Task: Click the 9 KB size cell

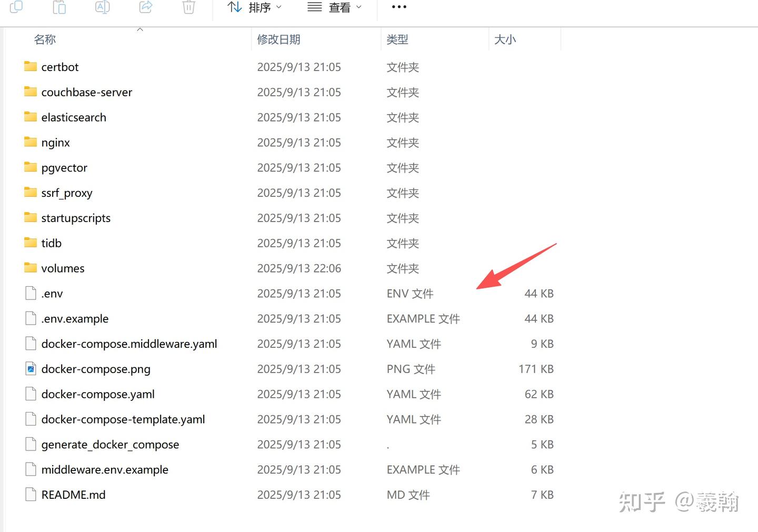Action: click(x=542, y=344)
